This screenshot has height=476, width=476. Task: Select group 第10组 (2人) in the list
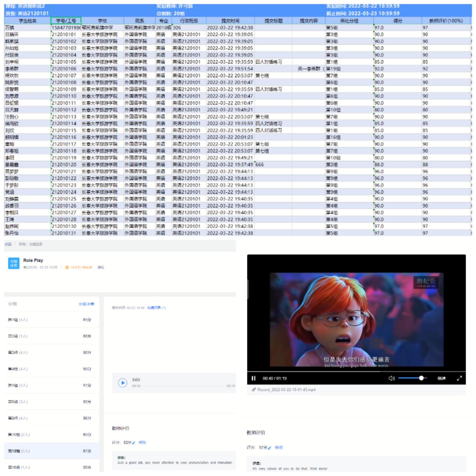(x=51, y=435)
